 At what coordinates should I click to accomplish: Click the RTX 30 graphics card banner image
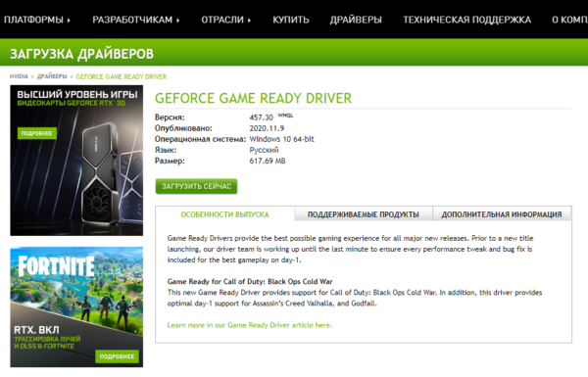point(76,161)
